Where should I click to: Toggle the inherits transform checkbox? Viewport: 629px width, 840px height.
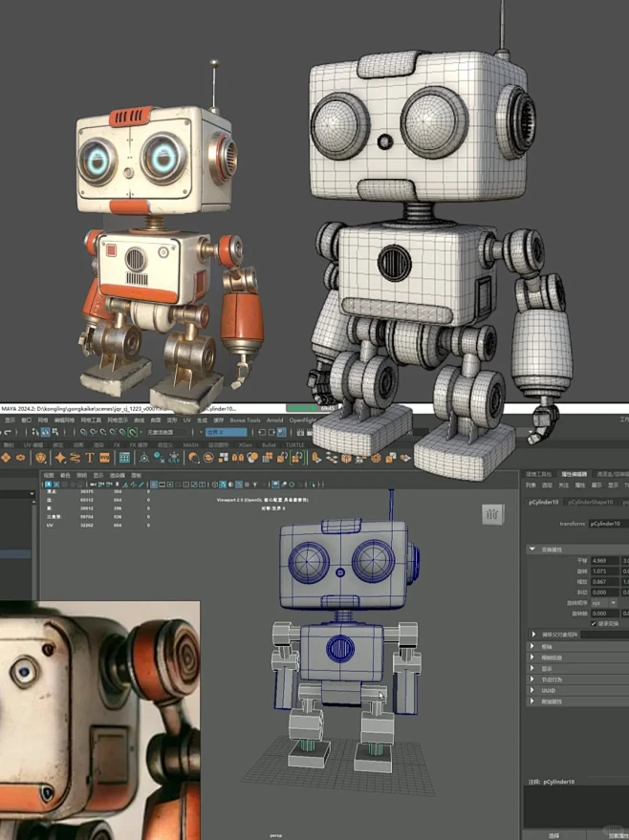point(593,624)
